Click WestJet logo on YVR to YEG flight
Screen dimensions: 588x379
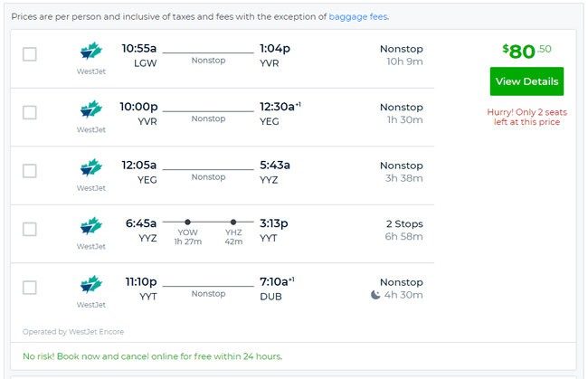point(91,109)
